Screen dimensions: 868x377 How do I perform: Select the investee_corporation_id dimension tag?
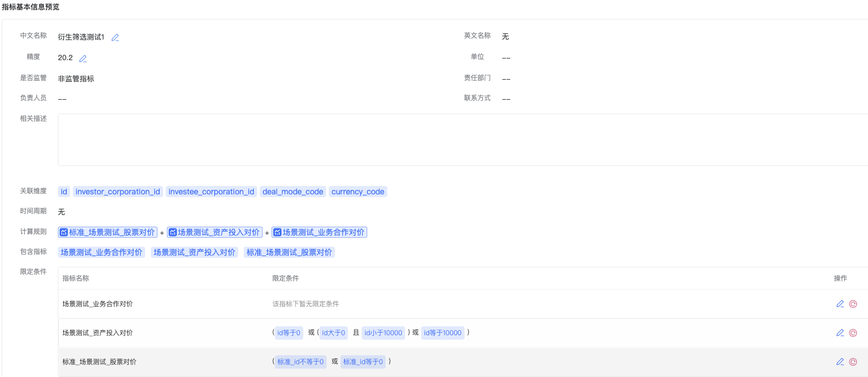point(211,192)
